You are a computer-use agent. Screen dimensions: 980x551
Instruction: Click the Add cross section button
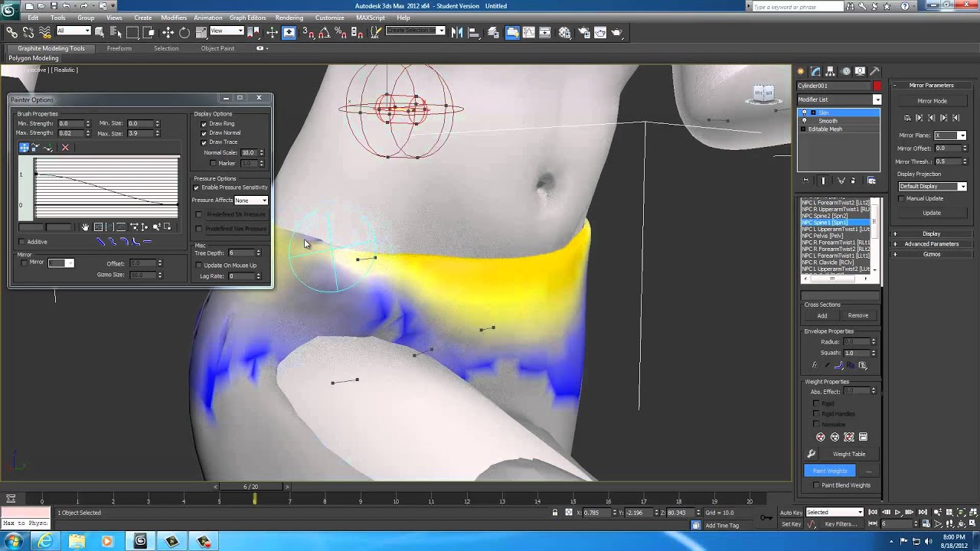(822, 315)
